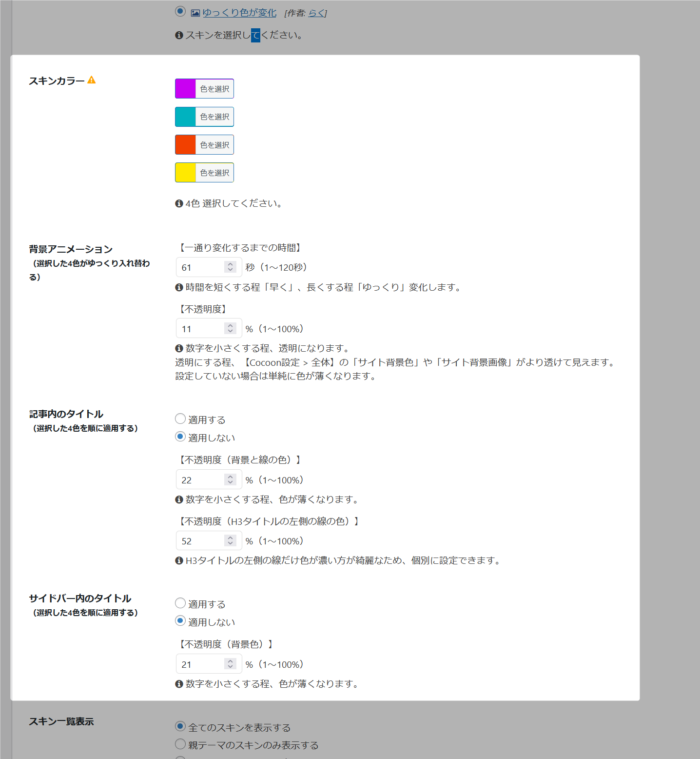
Task: Open the author らく link
Action: coord(316,13)
